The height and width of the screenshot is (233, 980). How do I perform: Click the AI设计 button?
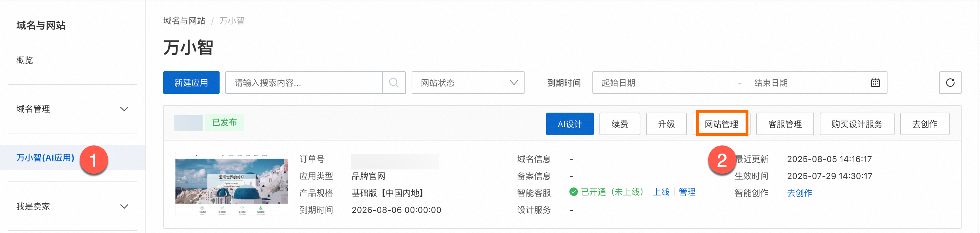pos(569,124)
